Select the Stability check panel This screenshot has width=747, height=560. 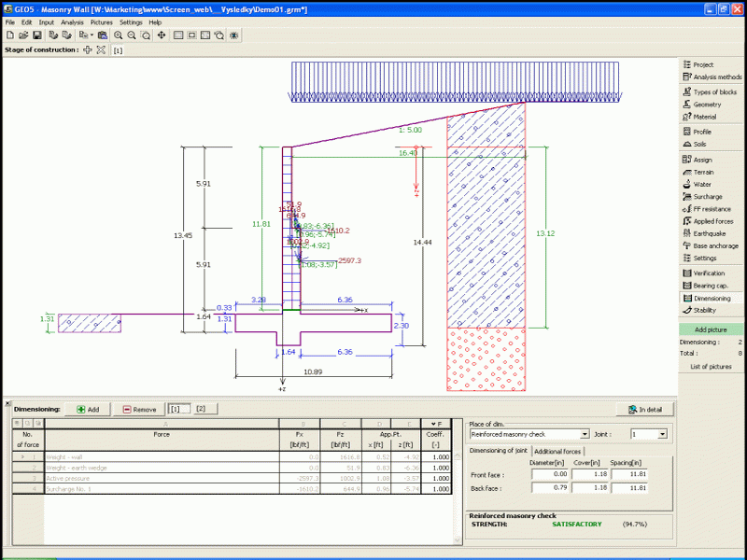coord(706,310)
